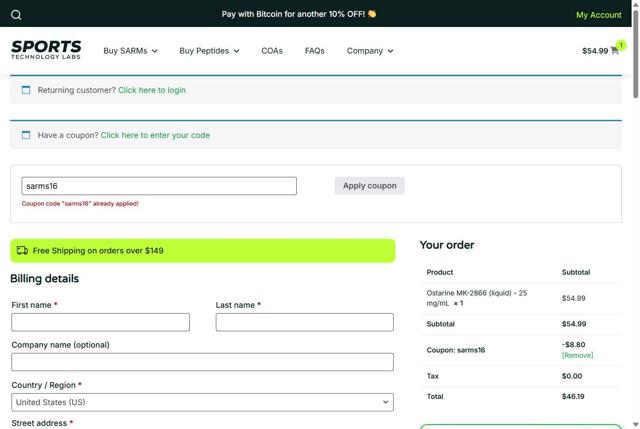Open the FAQs page
The height and width of the screenshot is (429, 640).
coord(315,51)
